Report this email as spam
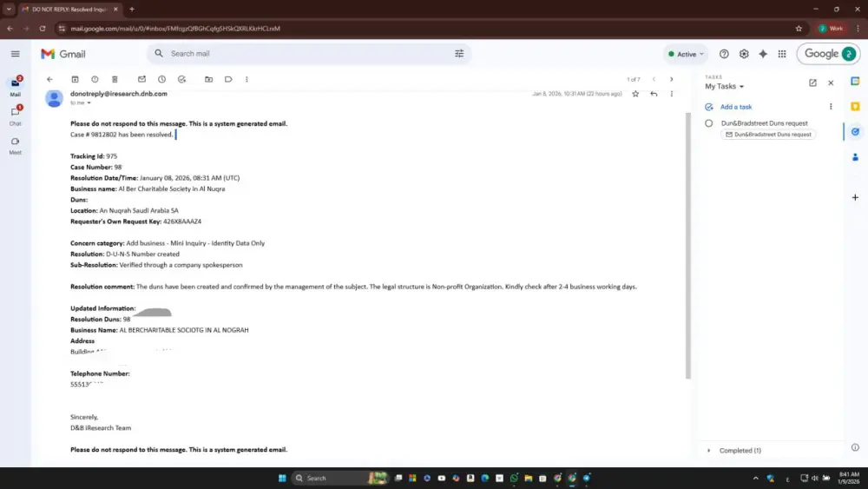 95,79
